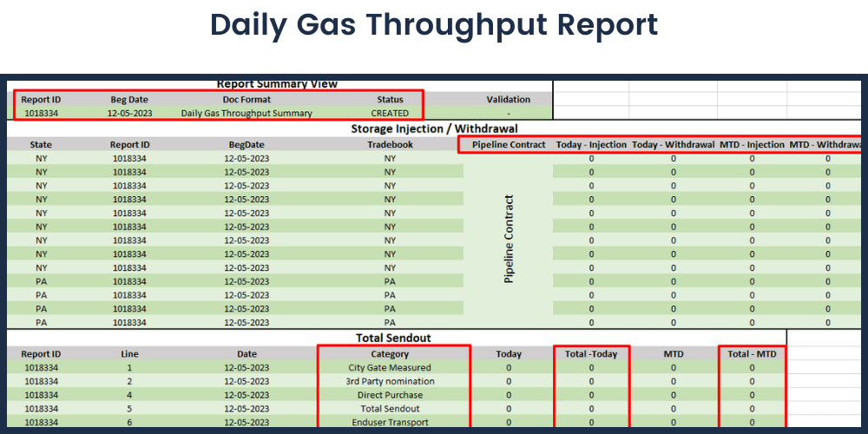
Task: Select the Status column header
Action: [390, 100]
